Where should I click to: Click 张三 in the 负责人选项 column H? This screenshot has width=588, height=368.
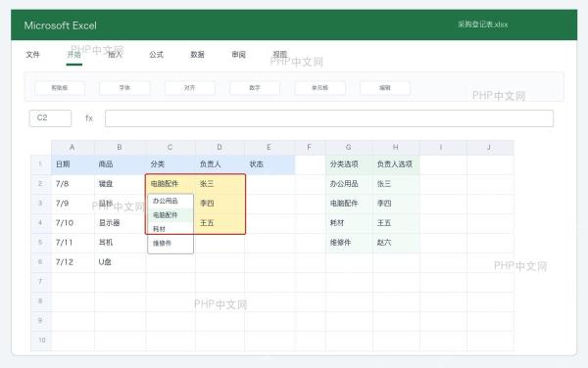coord(396,184)
